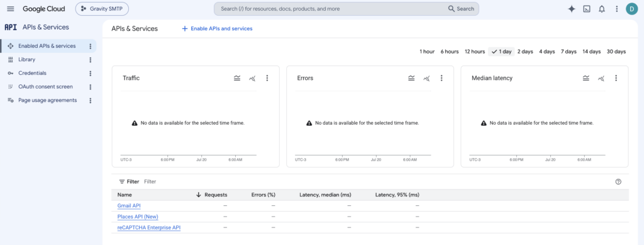Click the table help question mark icon

(x=619, y=181)
